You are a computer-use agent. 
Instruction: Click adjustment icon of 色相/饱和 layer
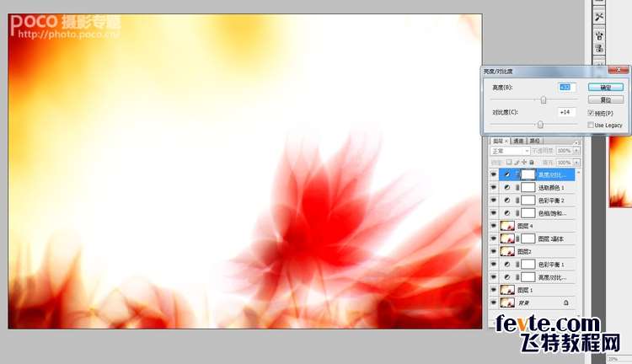[507, 213]
